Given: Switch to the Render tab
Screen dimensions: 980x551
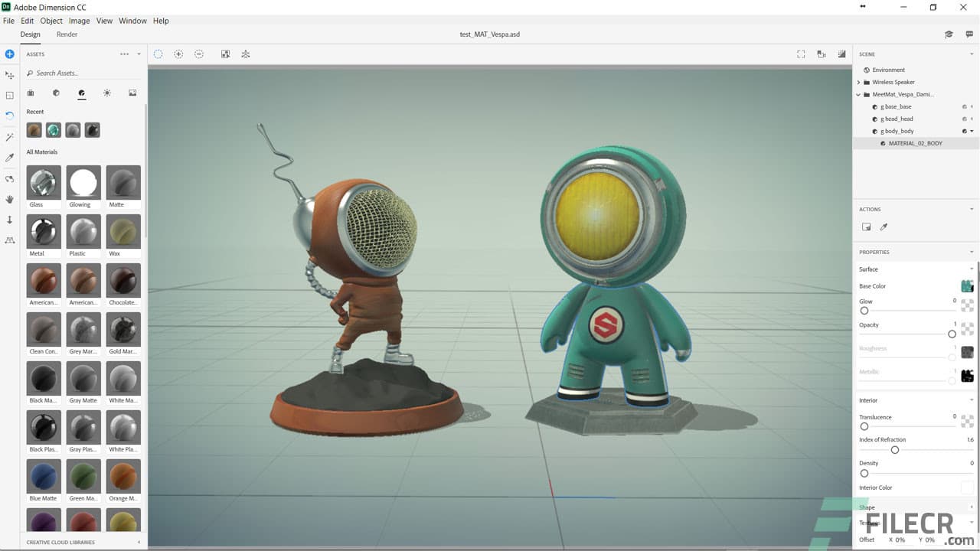Looking at the screenshot, I should pos(67,34).
